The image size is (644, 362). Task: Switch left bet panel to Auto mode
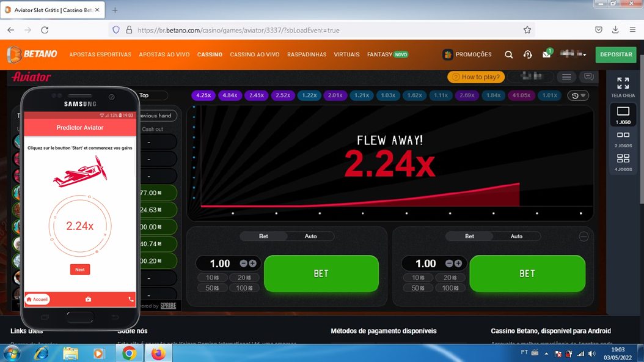(310, 236)
